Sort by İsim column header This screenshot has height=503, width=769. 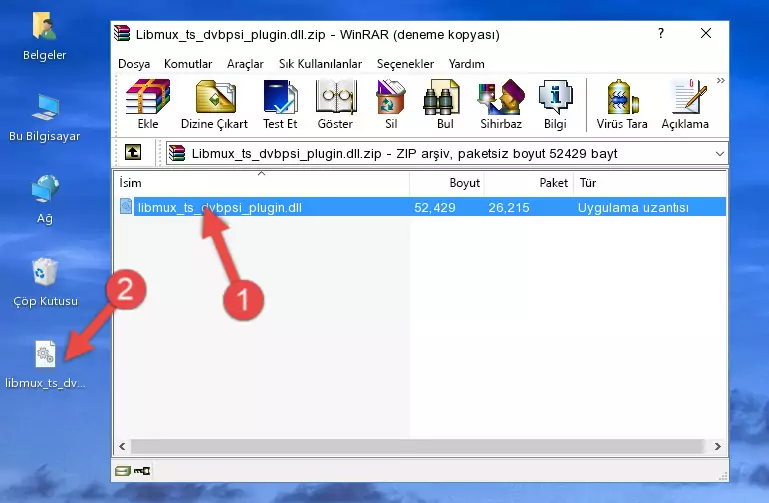coord(262,183)
